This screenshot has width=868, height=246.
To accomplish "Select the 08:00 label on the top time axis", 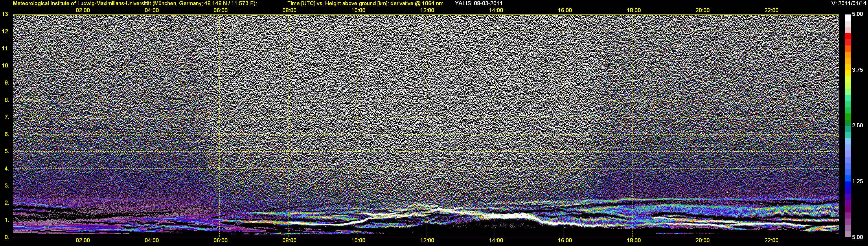I will [289, 10].
